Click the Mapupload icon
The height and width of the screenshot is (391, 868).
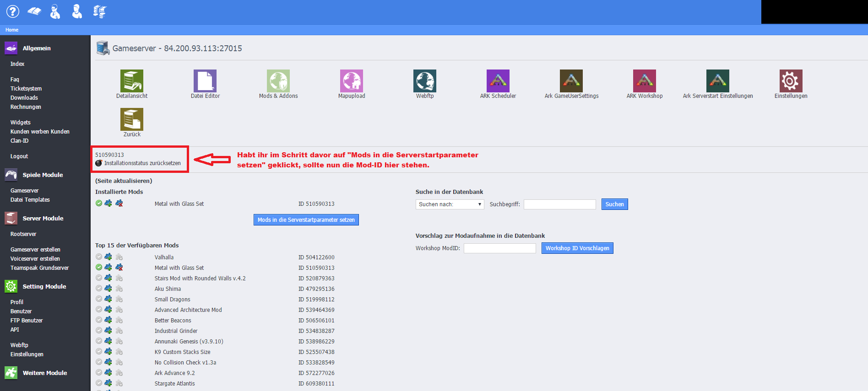pos(352,81)
